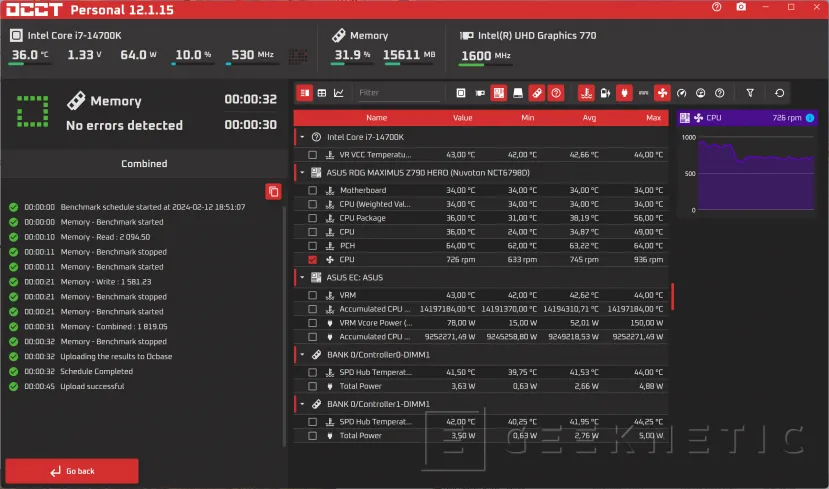
Task: Click the 'Schedule Completed' log entry
Action: click(97, 372)
